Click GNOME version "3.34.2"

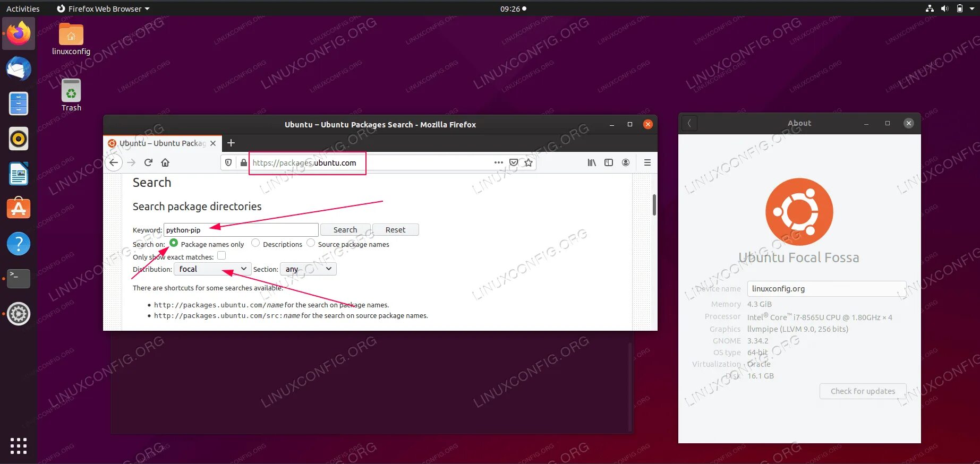(758, 341)
